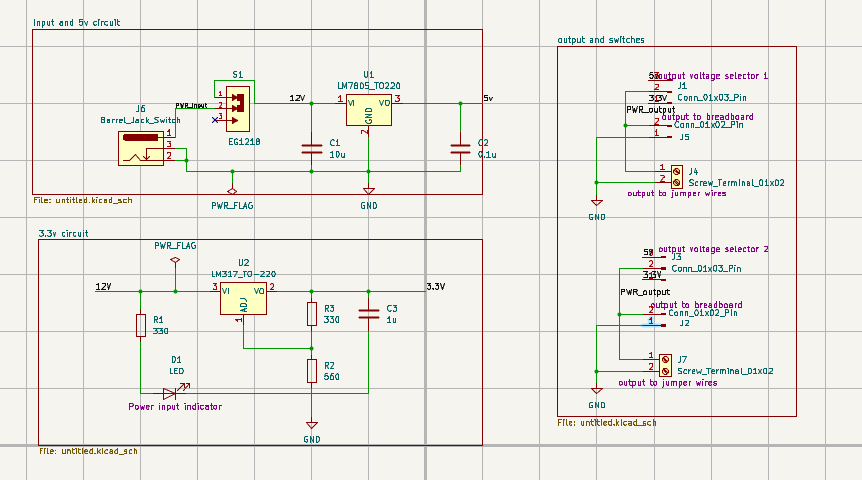Select the GND symbol below U1
The image size is (862, 480).
click(369, 191)
